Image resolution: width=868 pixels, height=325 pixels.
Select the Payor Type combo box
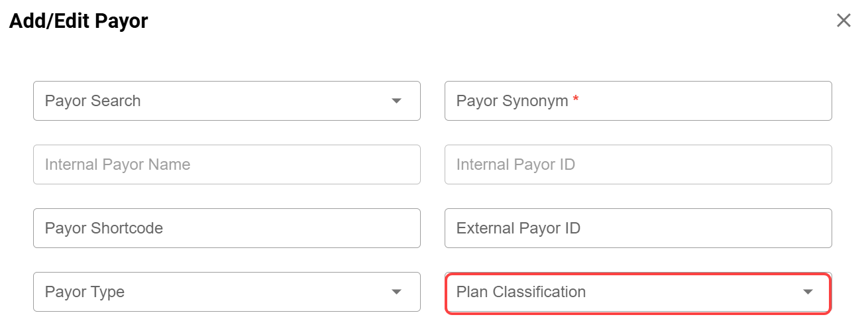point(212,292)
